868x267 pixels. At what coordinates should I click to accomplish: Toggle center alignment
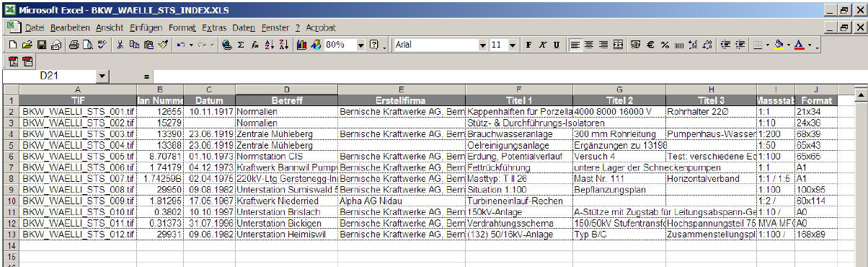point(589,45)
